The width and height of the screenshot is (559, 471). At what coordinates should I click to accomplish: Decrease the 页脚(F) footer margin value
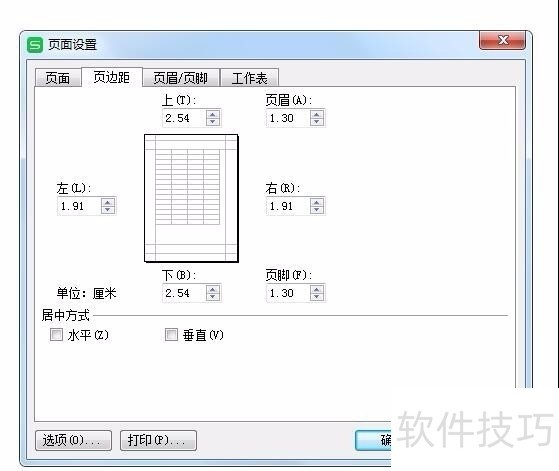[317, 297]
